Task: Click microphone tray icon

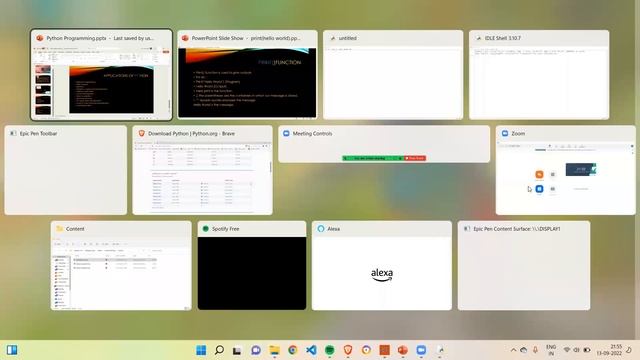Action: tap(535, 350)
